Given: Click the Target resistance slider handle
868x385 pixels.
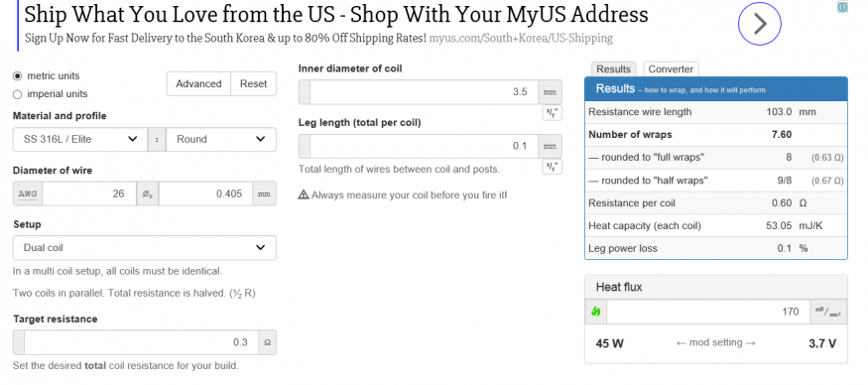Looking at the screenshot, I should pos(19,342).
